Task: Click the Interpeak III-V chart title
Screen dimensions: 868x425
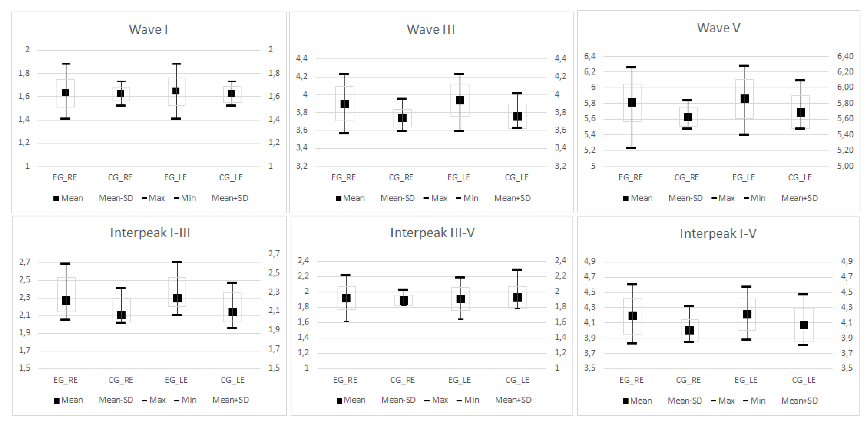Action: coord(432,233)
